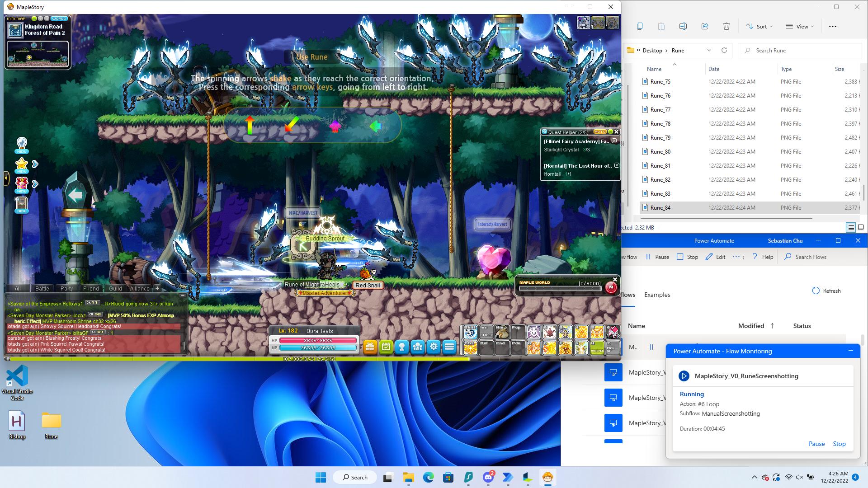Click the Z Pick Up quick slot
Image resolution: width=868 pixels, height=488 pixels.
pyautogui.click(x=613, y=347)
